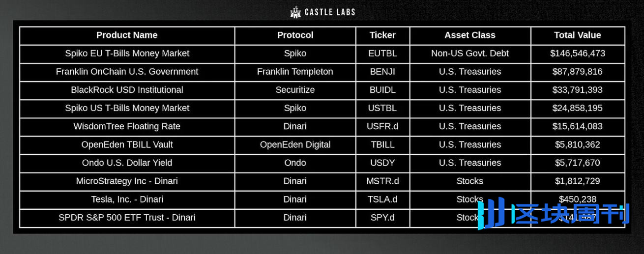Viewport: 644px width, 254px height.
Task: Click the blue watermark logo icon
Action: [491, 215]
